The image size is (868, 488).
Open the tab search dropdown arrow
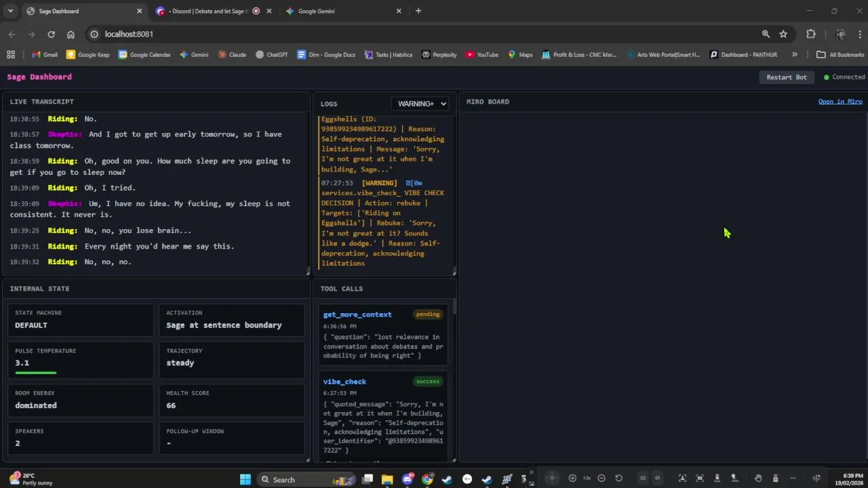pos(10,11)
